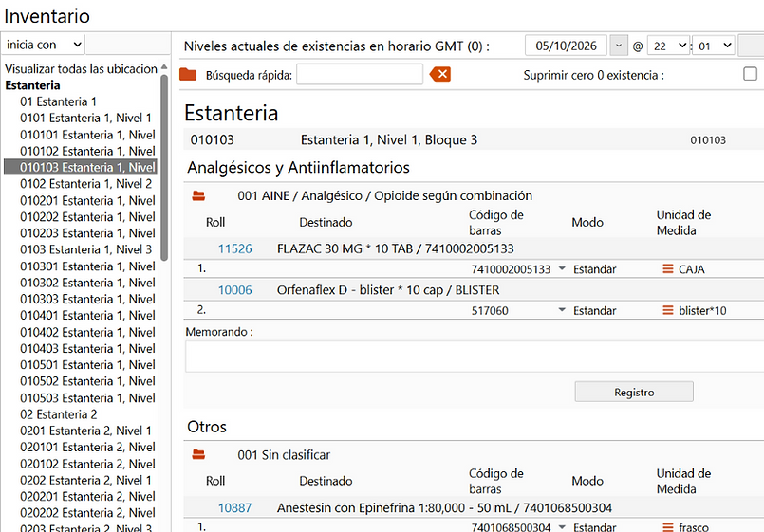Select '020101 Estanteria 2, Nivel' tree row
This screenshot has height=532, width=764.
tap(87, 447)
